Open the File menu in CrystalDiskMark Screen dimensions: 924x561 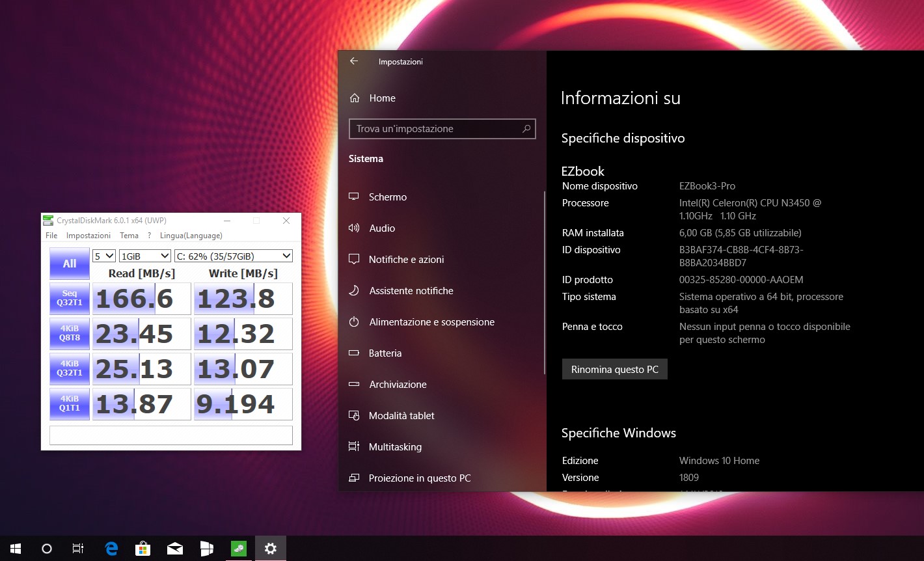pyautogui.click(x=51, y=236)
